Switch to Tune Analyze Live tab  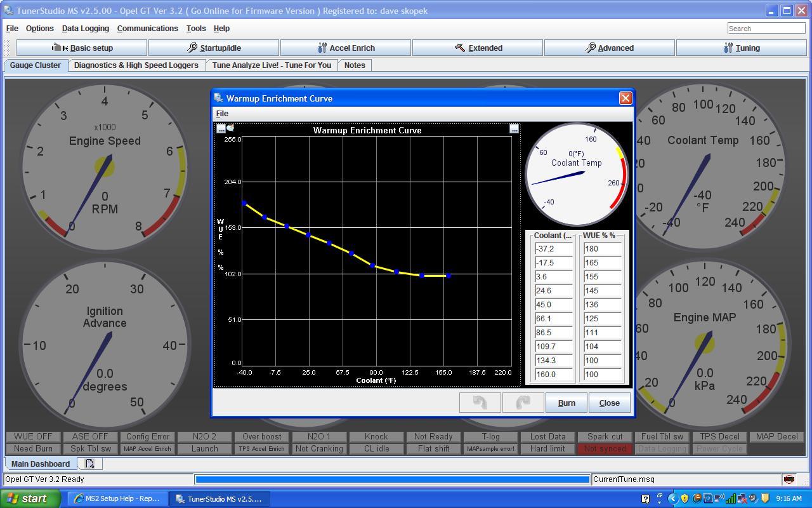pos(272,65)
